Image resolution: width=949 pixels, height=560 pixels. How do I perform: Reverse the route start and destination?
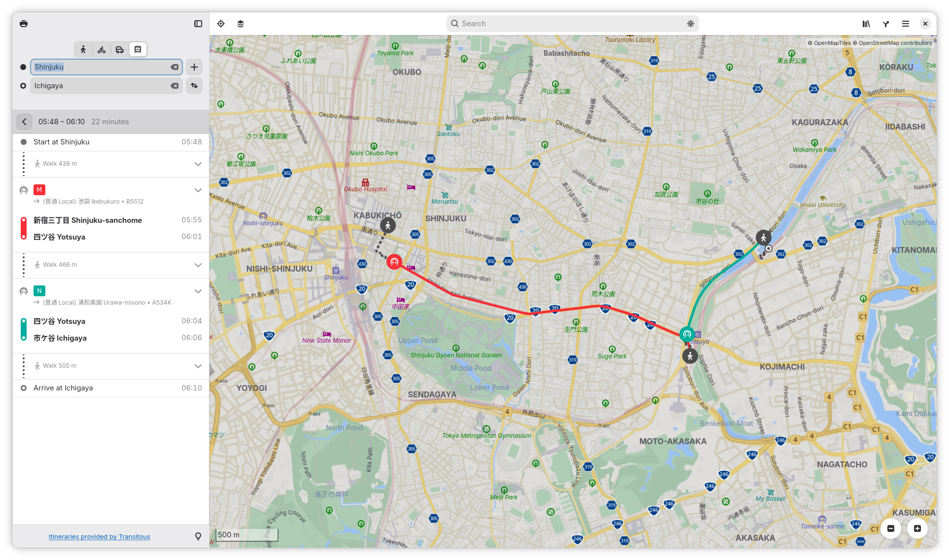click(194, 86)
